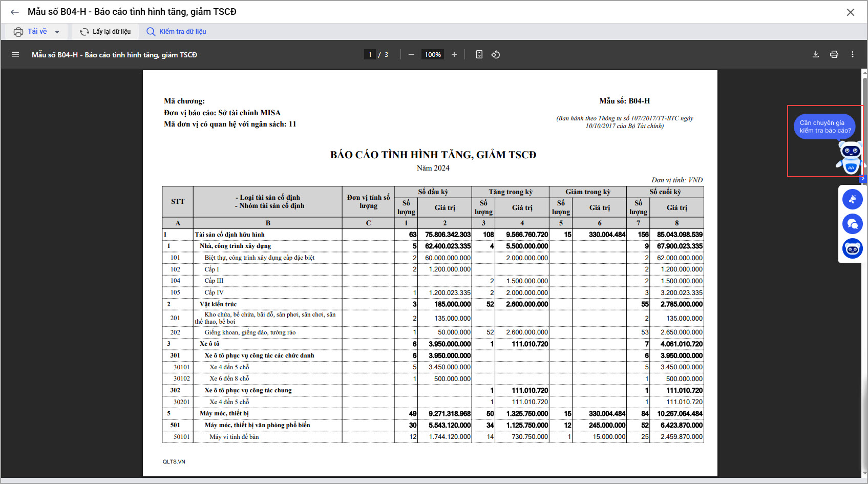Screen dimensions: 868x484
Task: Open the chat bubbles support icon
Action: [853, 224]
